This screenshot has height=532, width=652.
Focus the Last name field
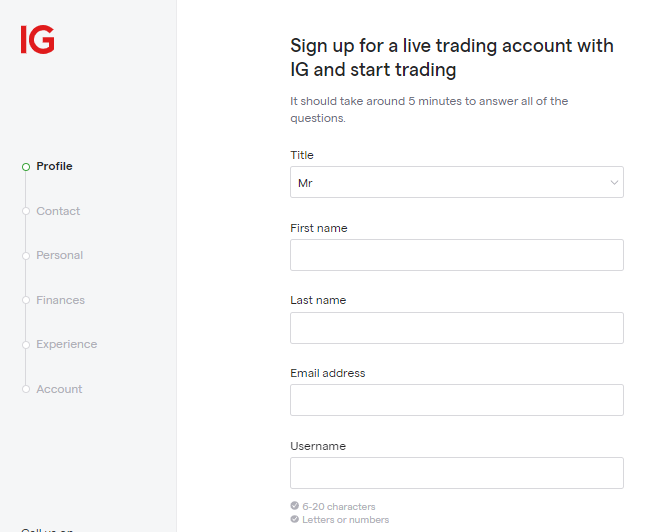(456, 328)
